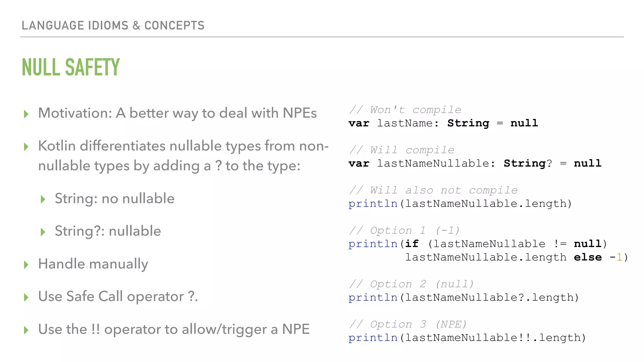Click the bullet arrow beside Use Safe Call operator
The width and height of the screenshot is (644, 362).
pos(26,297)
